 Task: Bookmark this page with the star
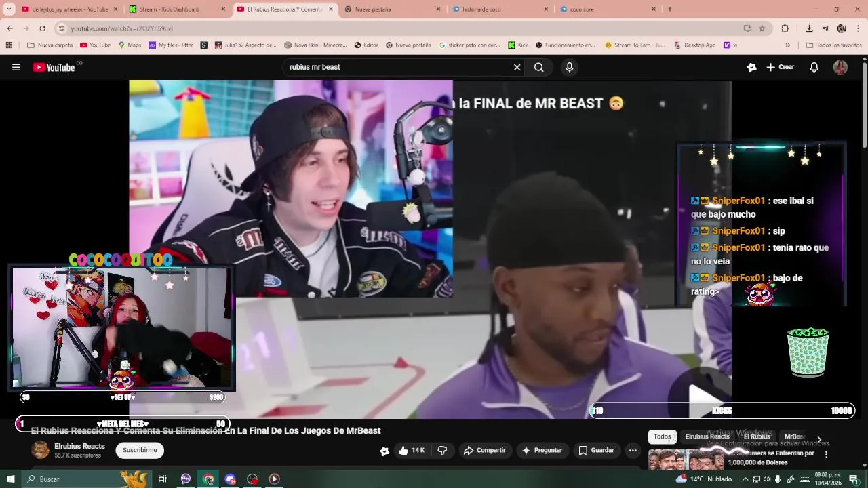click(x=762, y=28)
